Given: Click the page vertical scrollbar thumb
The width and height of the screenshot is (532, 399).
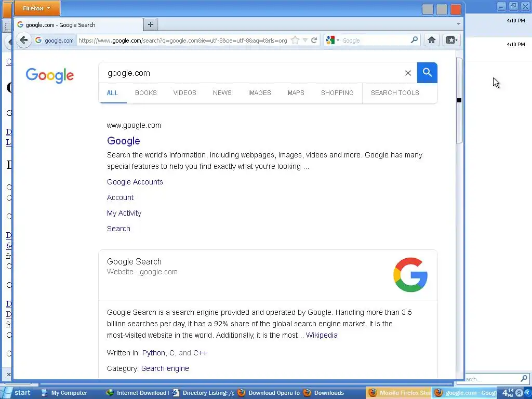Looking at the screenshot, I should tap(459, 100).
